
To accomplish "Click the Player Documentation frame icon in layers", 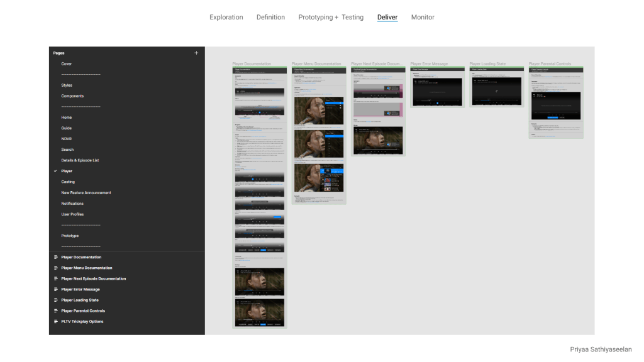I will [x=55, y=257].
